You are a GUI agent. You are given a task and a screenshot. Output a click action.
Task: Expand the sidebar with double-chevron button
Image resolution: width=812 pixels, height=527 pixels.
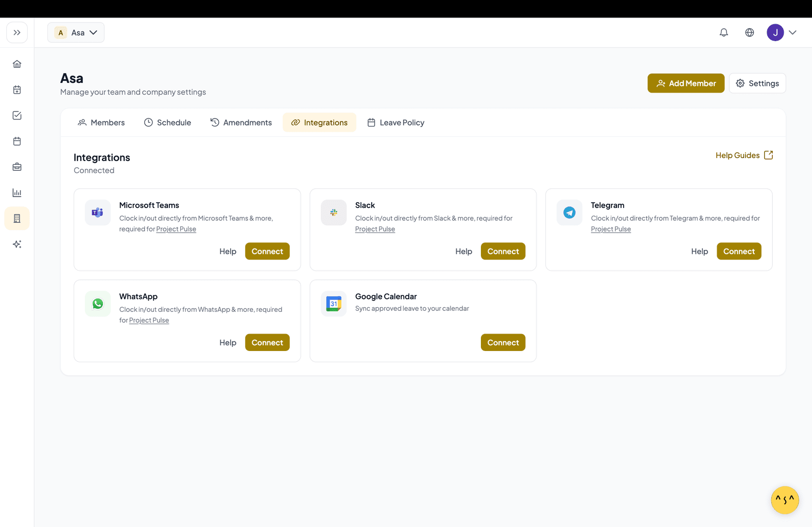pyautogui.click(x=17, y=32)
